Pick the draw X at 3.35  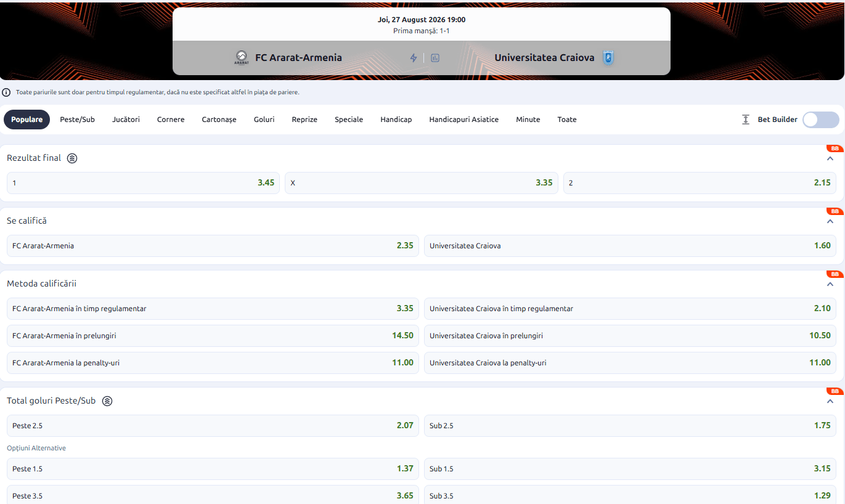(x=422, y=183)
